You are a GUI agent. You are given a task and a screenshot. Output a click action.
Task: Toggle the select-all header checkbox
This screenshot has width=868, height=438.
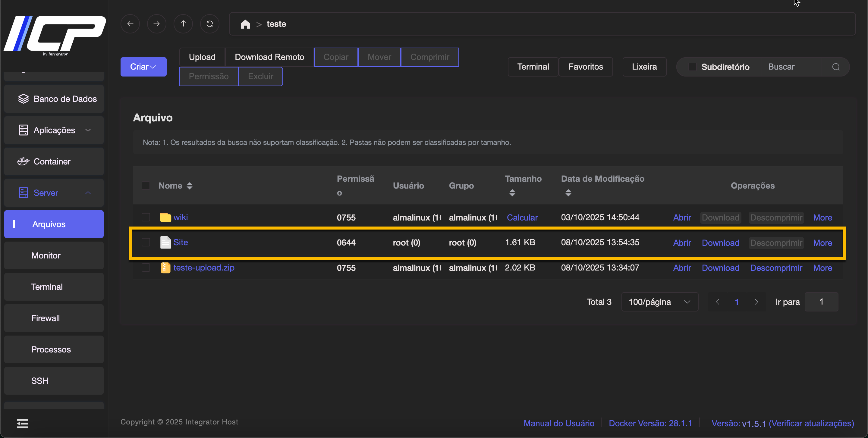click(x=146, y=186)
